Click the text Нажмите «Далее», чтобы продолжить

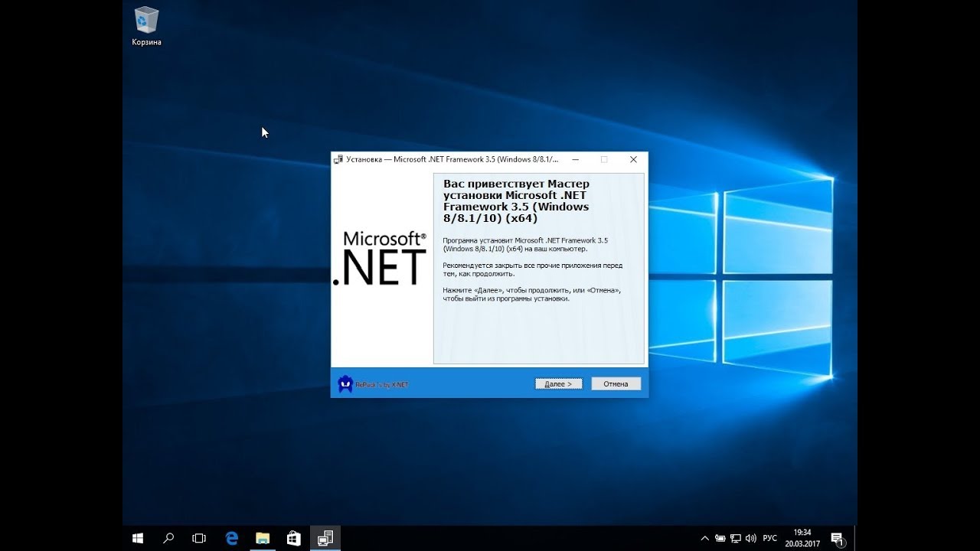[532, 295]
